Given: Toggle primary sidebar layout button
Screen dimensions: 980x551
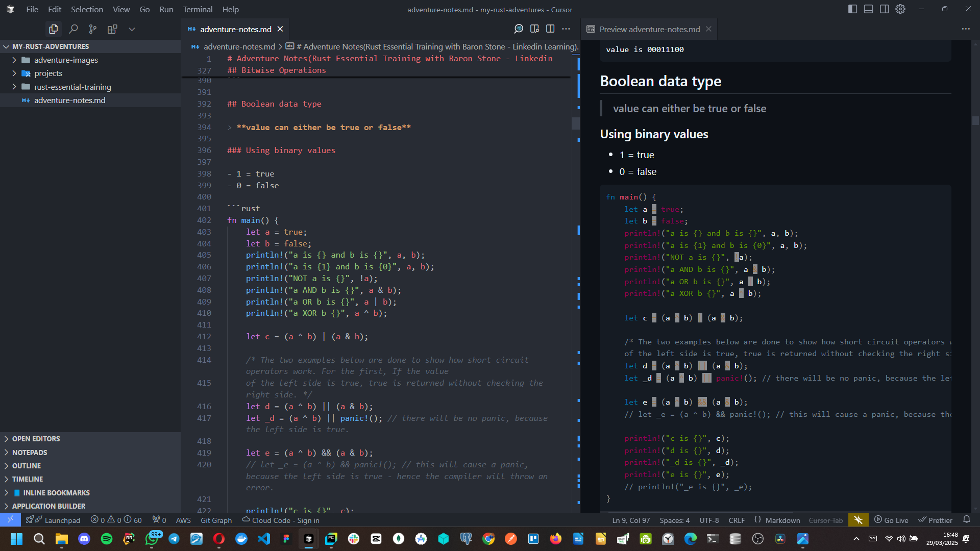Looking at the screenshot, I should pyautogui.click(x=852, y=9).
